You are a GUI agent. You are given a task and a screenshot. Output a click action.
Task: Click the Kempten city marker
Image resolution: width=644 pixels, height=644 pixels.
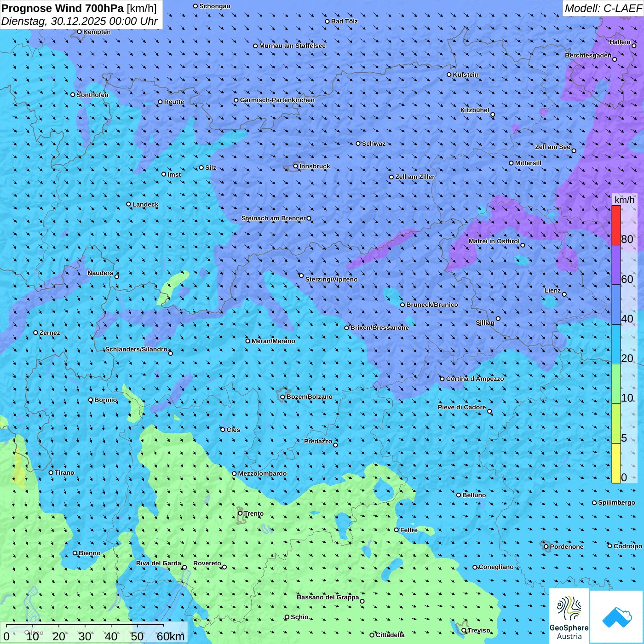[x=79, y=32]
